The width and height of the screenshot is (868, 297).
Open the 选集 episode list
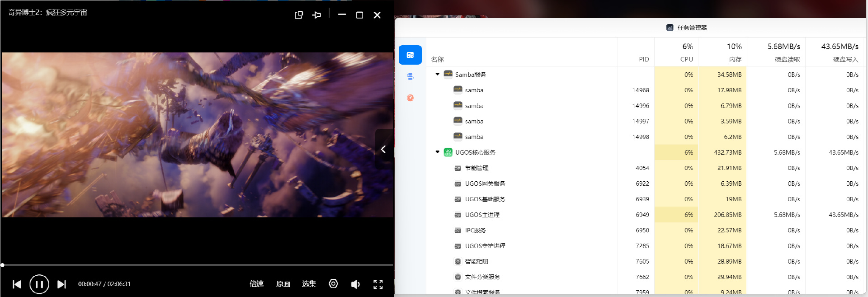(x=309, y=284)
